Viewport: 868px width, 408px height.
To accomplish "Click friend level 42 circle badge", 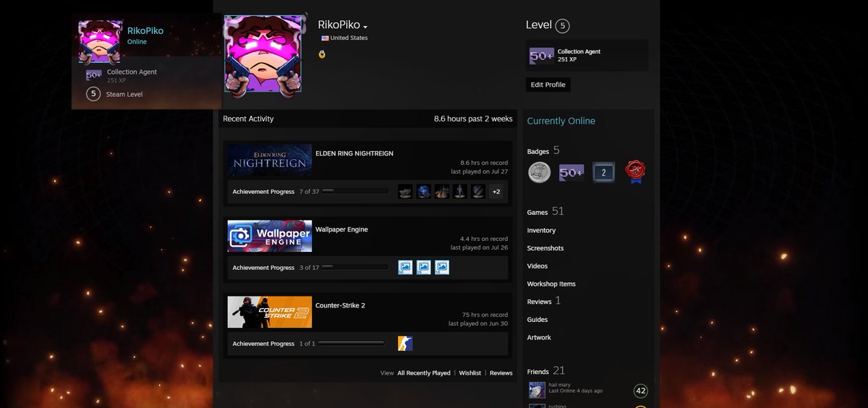I will click(640, 391).
